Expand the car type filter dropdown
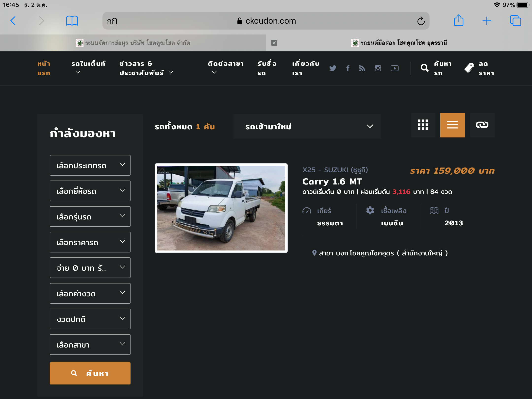This screenshot has height=399, width=532. point(90,165)
